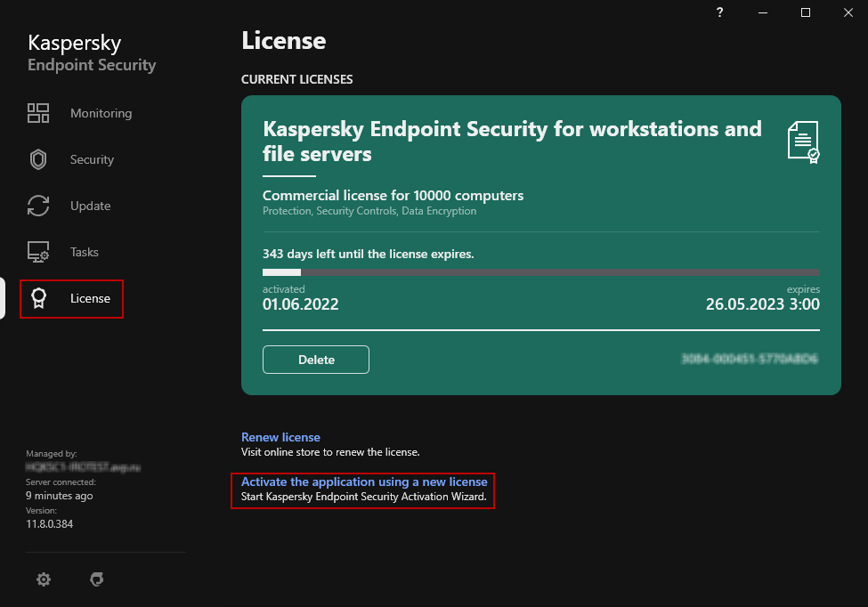Click the License ribbon badge icon
The width and height of the screenshot is (868, 607).
coord(38,298)
